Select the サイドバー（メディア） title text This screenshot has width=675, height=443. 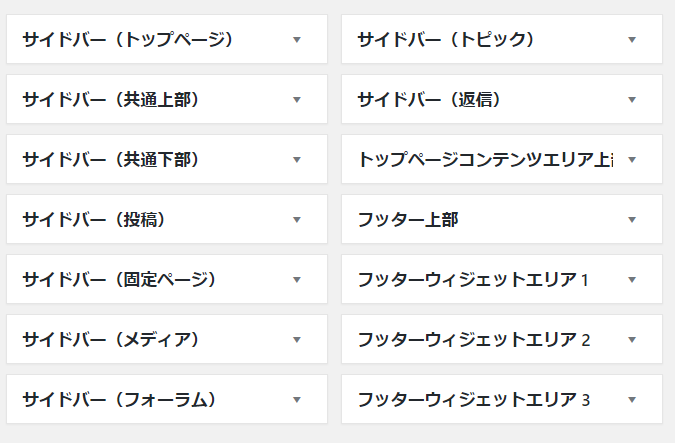pos(111,340)
